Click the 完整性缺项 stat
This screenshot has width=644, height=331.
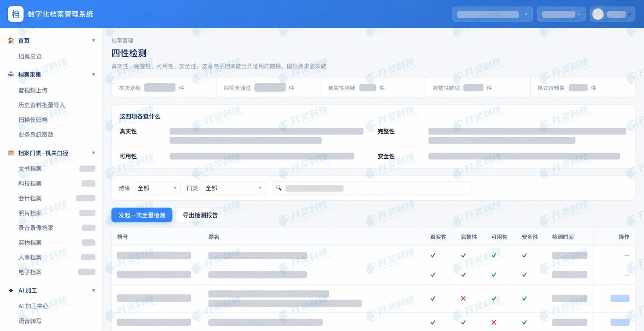tap(478, 88)
